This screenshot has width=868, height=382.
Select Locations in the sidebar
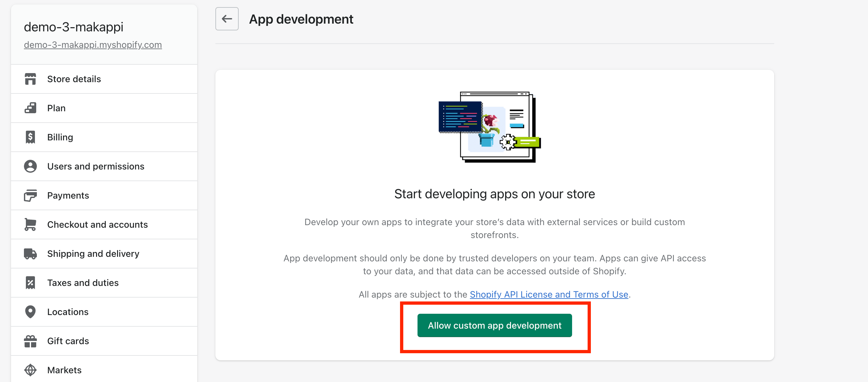[x=104, y=312]
